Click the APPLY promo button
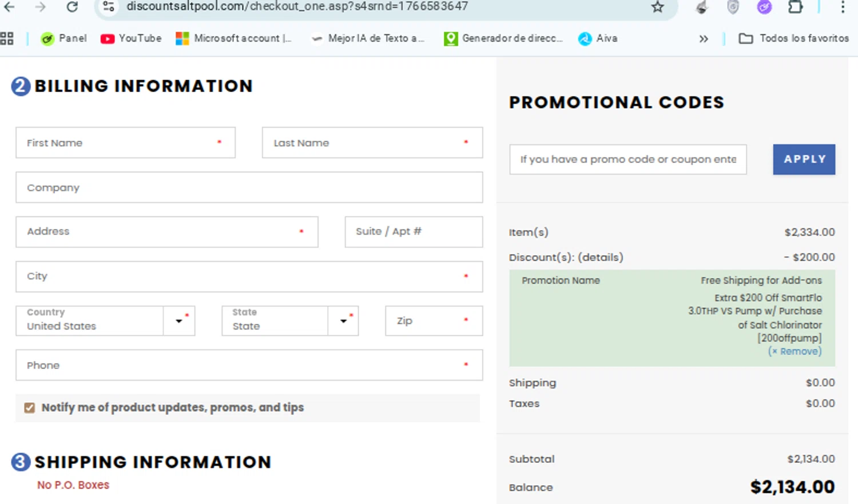The image size is (858, 504). (804, 159)
